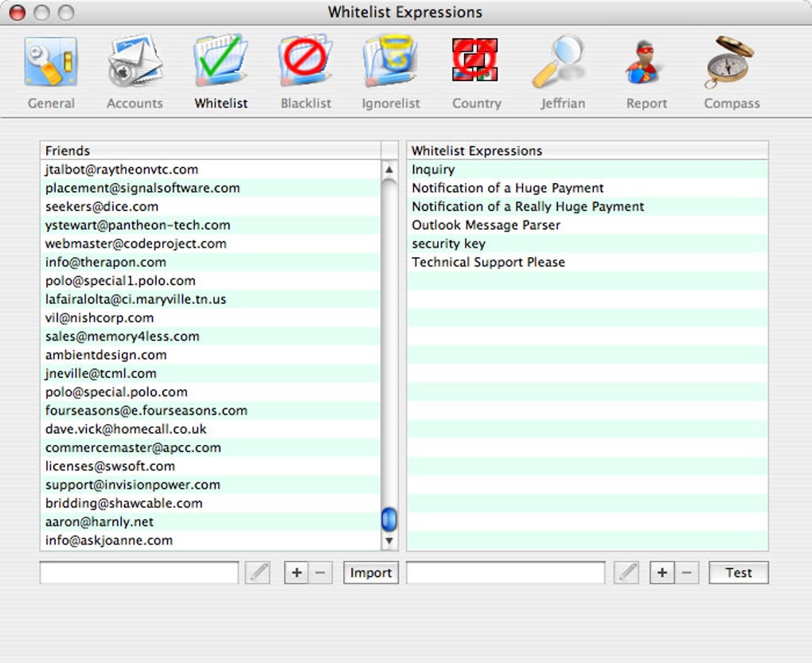Select Notification of a Huge Payment expression
This screenshot has width=812, height=663.
[x=588, y=188]
